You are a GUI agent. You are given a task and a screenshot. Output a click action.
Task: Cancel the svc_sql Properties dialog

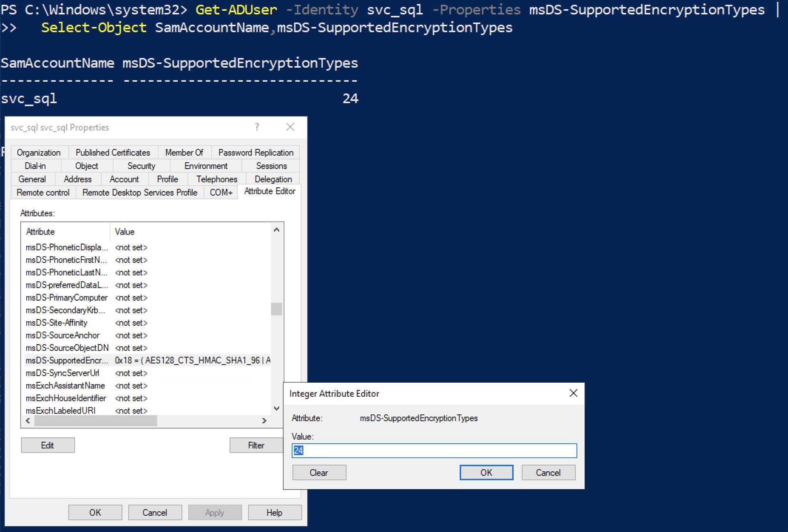pos(154,512)
